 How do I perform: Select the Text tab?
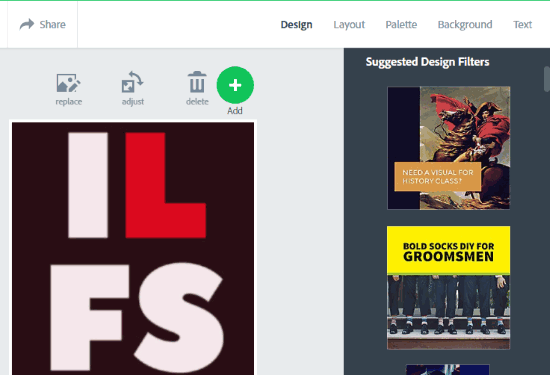[x=523, y=25]
